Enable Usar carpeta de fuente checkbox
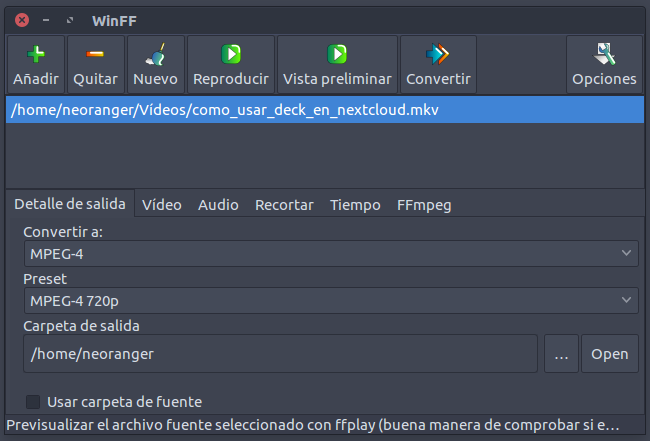Screen dimensions: 650x441 coord(34,402)
